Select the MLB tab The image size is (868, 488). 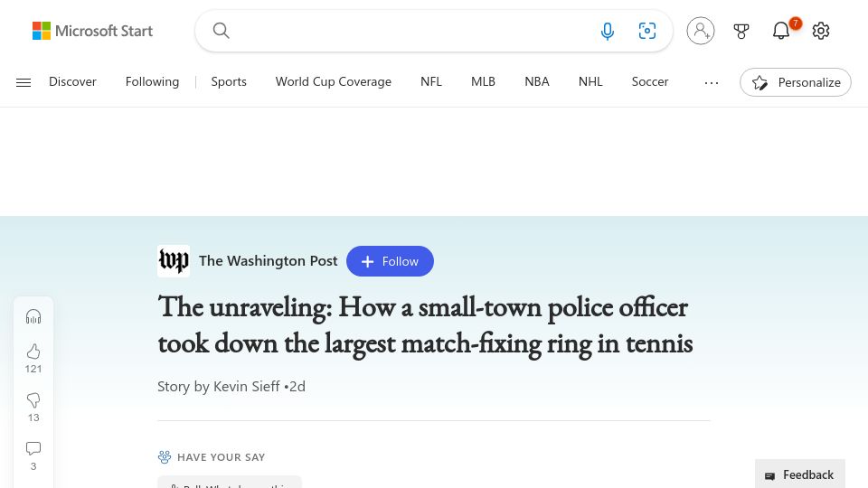[x=483, y=82]
